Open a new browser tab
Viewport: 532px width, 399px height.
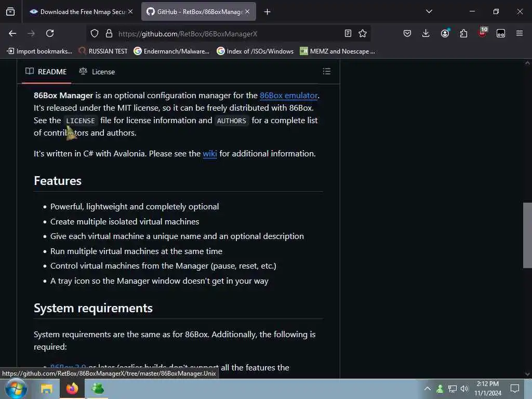[268, 12]
